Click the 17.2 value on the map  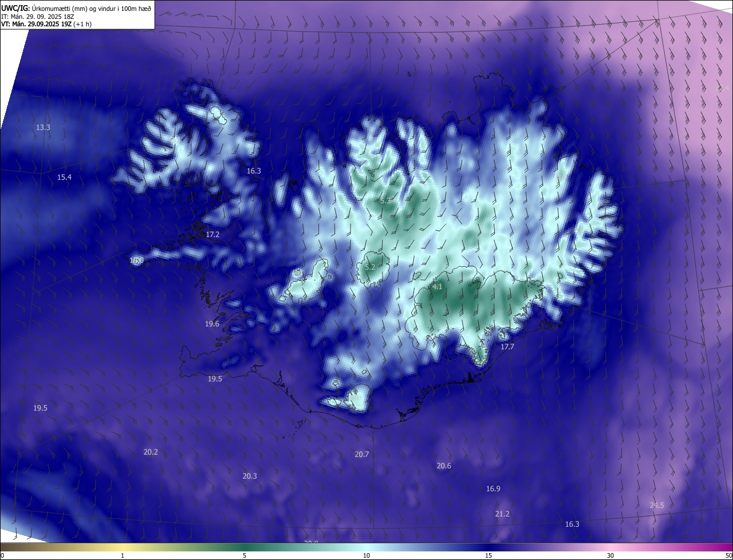coord(212,235)
